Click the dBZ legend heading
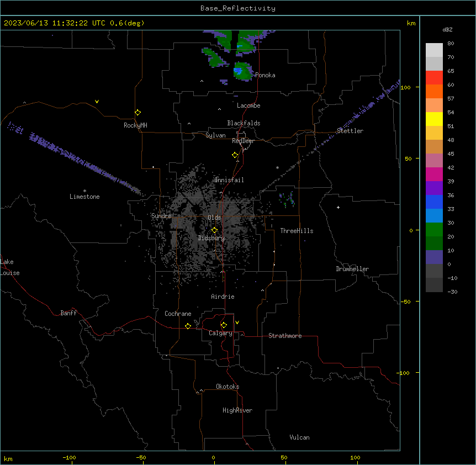This screenshot has height=465, width=476. [447, 29]
